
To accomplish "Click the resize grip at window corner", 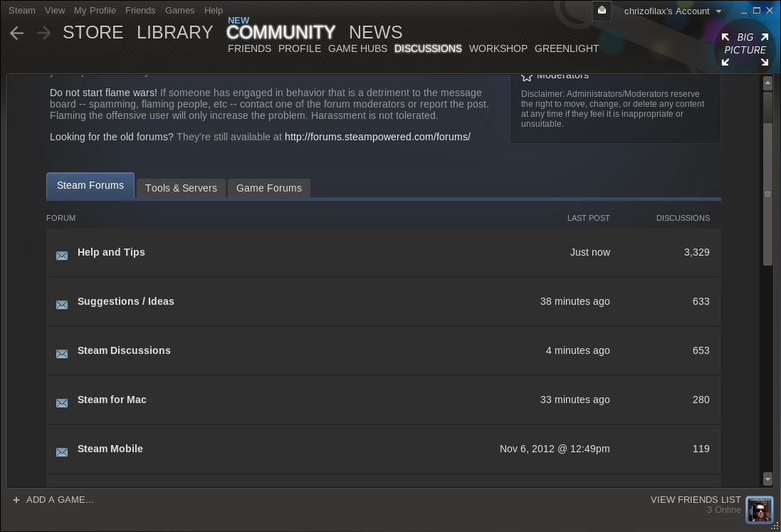I will (x=775, y=526).
